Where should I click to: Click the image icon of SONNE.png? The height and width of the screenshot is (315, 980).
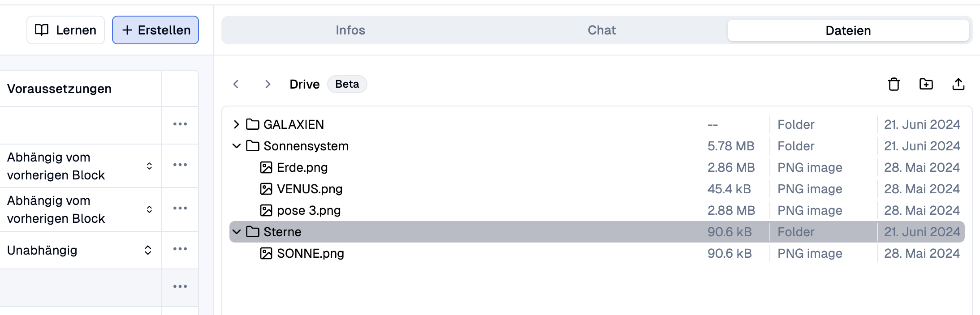coord(266,253)
